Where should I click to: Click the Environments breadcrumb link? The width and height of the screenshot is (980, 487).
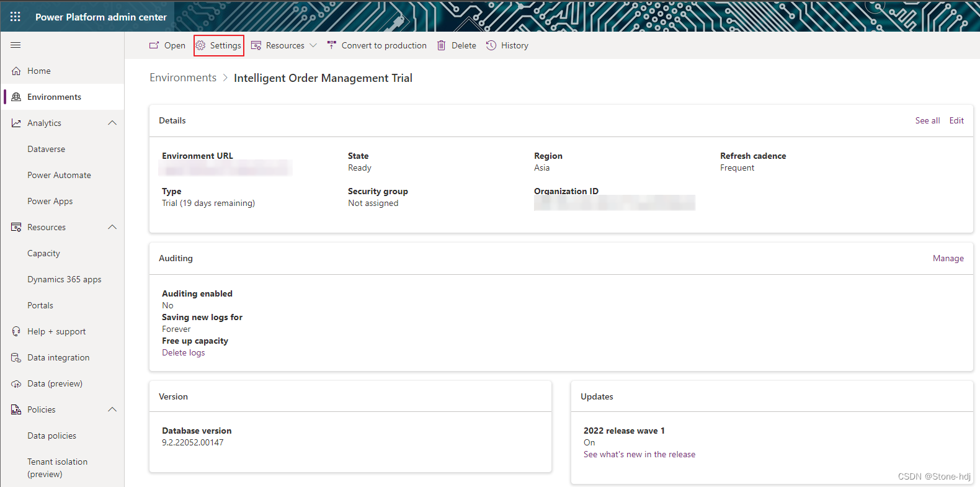(183, 78)
